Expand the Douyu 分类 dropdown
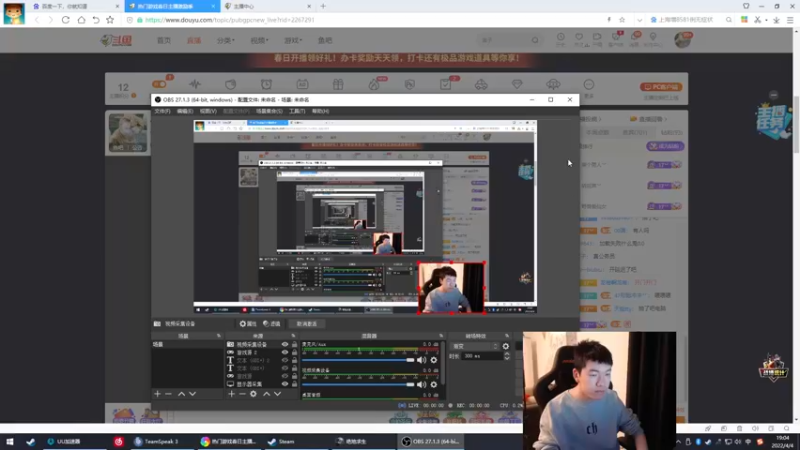Screen dimensions: 800x450 pyautogui.click(x=226, y=40)
